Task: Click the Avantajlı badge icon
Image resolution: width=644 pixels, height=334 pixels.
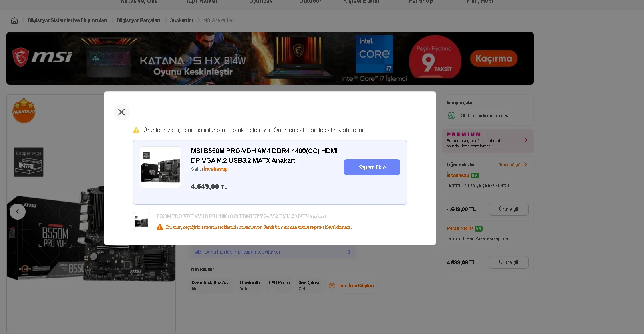Action: [24, 110]
